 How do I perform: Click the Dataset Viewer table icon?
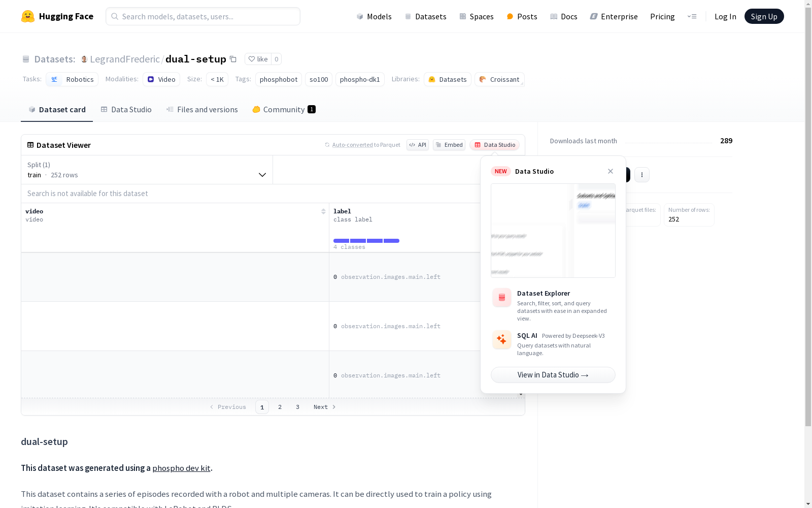click(30, 145)
